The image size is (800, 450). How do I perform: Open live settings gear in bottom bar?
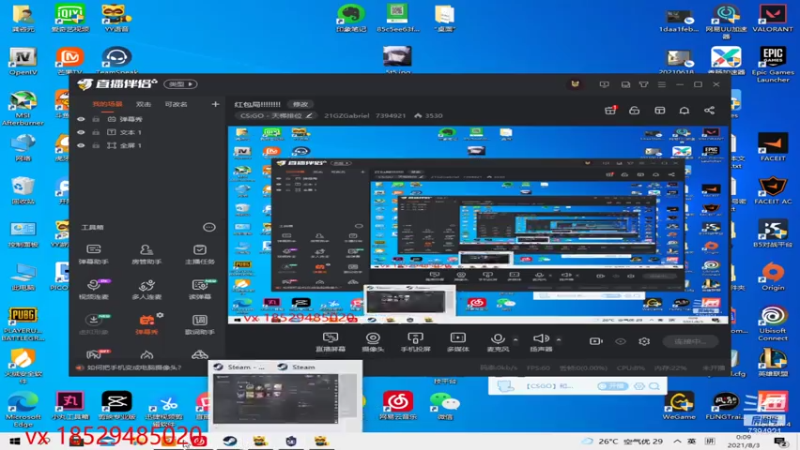pyautogui.click(x=644, y=341)
